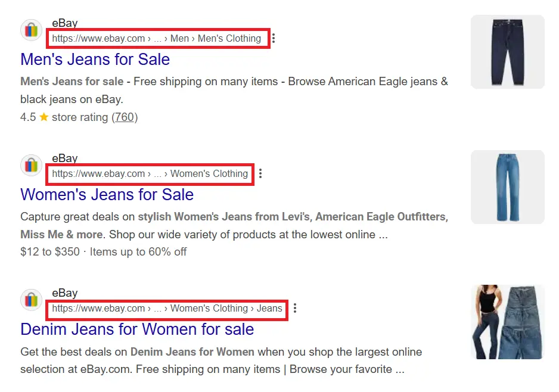Click the dark jeans thumbnail of the first result
Viewport: 559px width, 392px height.
click(x=507, y=51)
